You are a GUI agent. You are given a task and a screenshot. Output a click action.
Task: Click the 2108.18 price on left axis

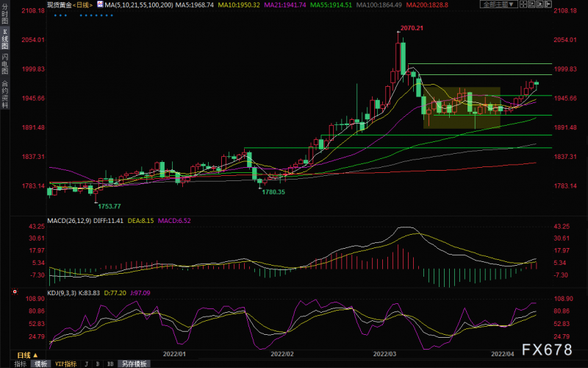pos(33,10)
